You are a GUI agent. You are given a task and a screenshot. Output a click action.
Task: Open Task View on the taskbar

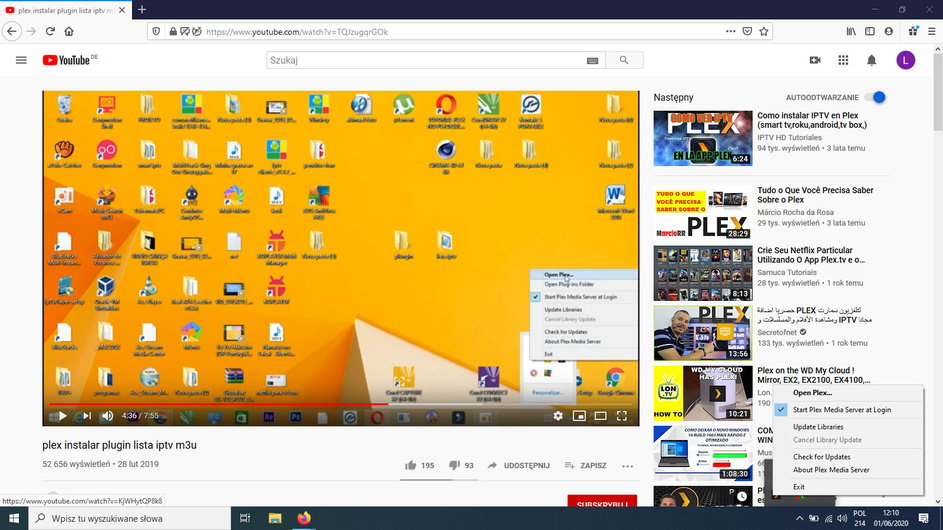click(245, 518)
